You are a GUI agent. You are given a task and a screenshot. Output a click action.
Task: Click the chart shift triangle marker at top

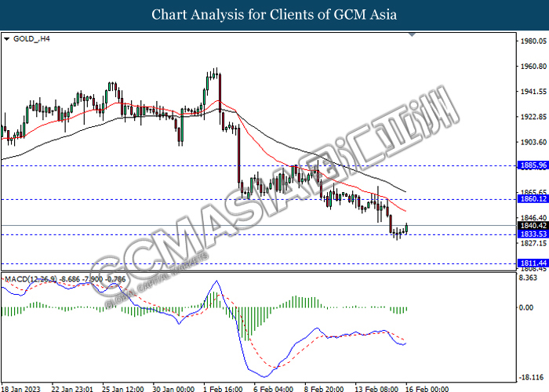(x=412, y=34)
